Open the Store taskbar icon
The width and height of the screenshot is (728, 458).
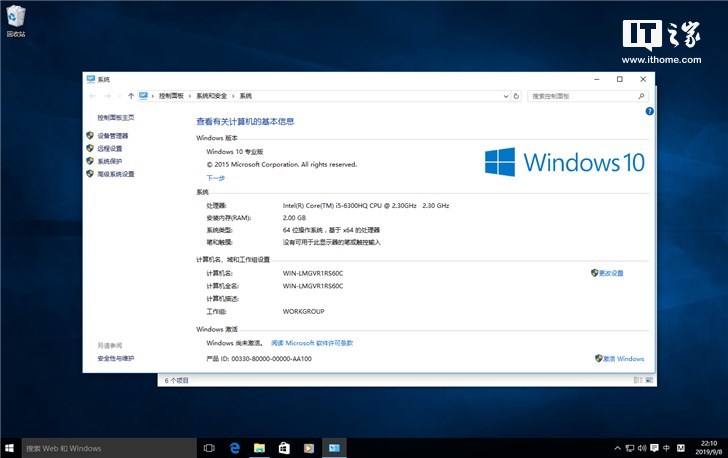(284, 448)
